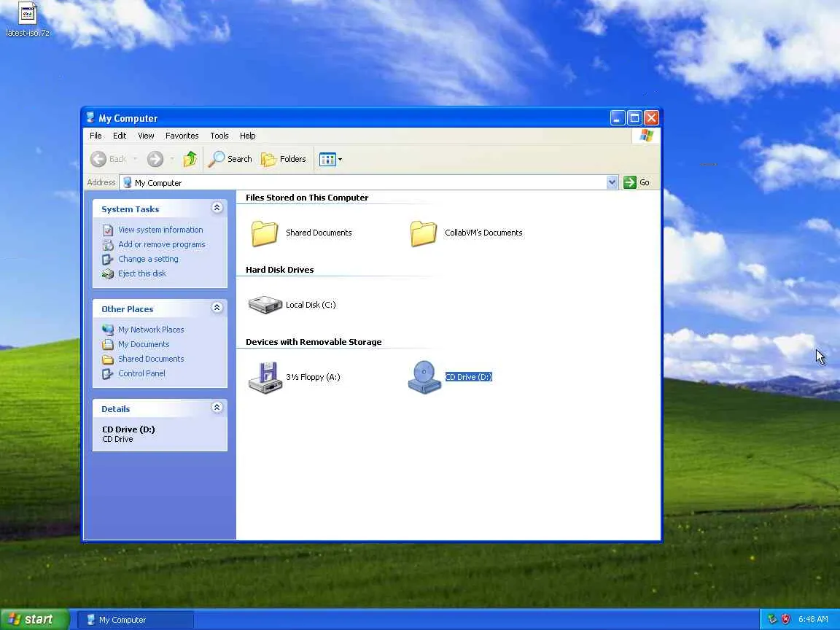840x630 pixels.
Task: Open the Favorites menu
Action: [182, 136]
